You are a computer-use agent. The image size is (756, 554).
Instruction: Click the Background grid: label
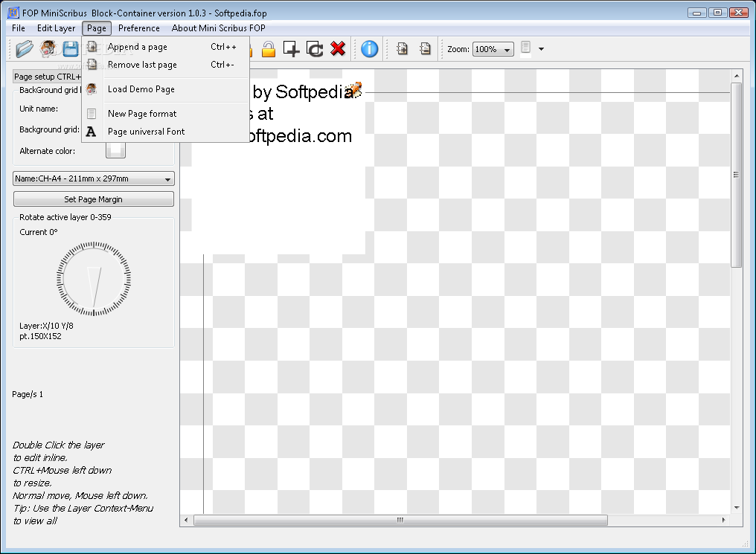click(x=49, y=129)
